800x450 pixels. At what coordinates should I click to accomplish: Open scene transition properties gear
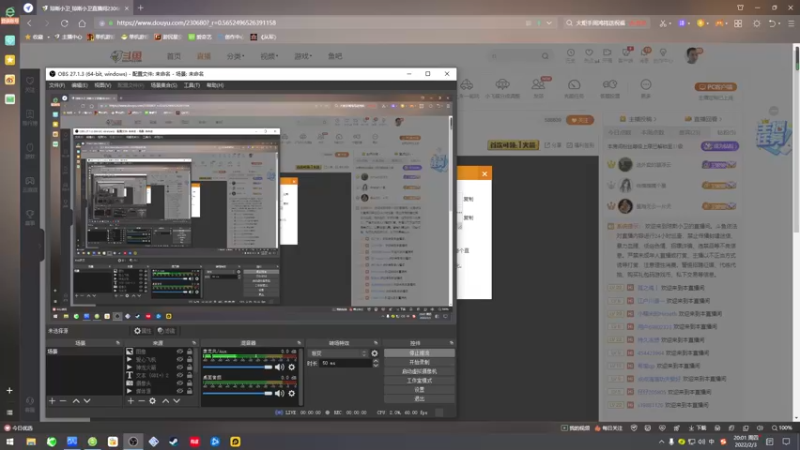pyautogui.click(x=374, y=353)
